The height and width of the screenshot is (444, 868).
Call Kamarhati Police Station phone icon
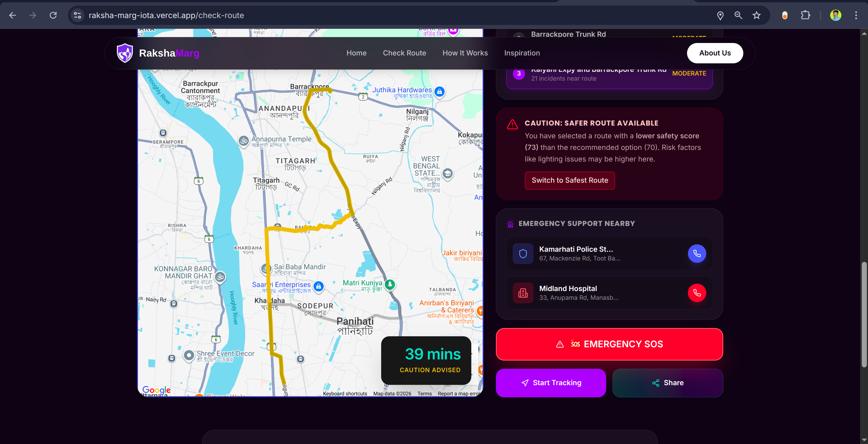[696, 253]
